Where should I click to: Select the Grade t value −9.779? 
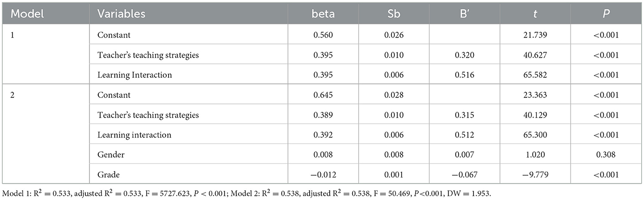click(533, 175)
